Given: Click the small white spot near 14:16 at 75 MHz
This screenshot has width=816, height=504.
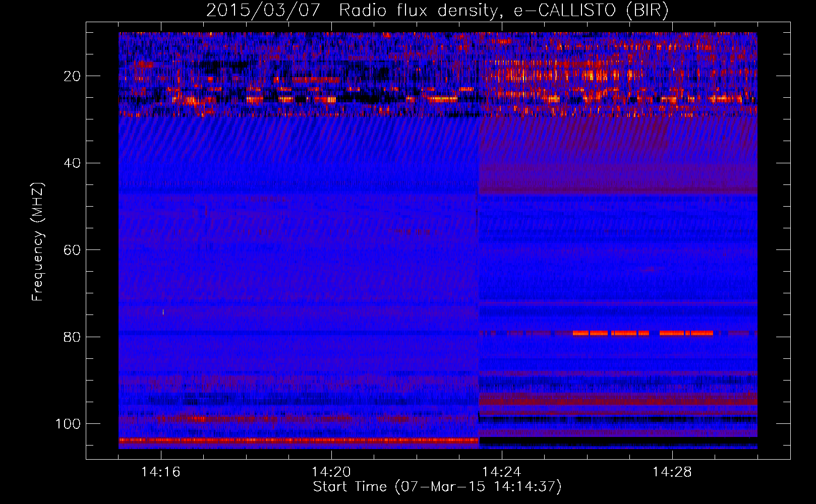Looking at the screenshot, I should [x=163, y=312].
